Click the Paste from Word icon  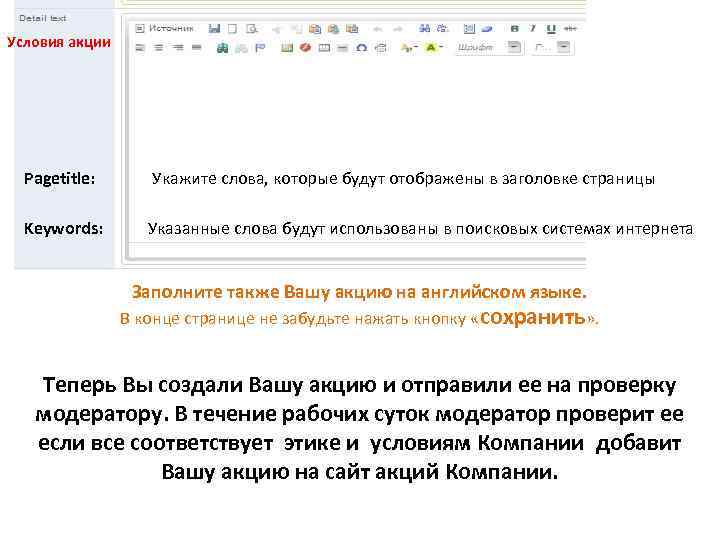point(352,29)
